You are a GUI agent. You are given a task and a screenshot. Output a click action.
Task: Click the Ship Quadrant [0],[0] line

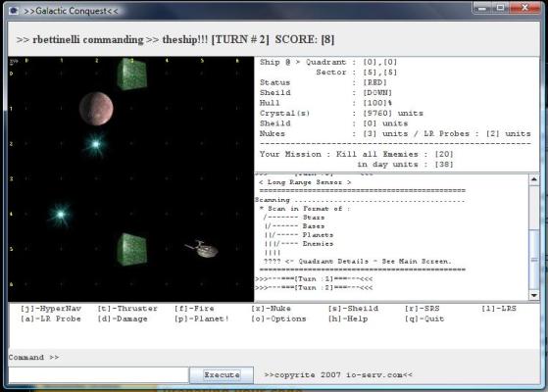328,62
